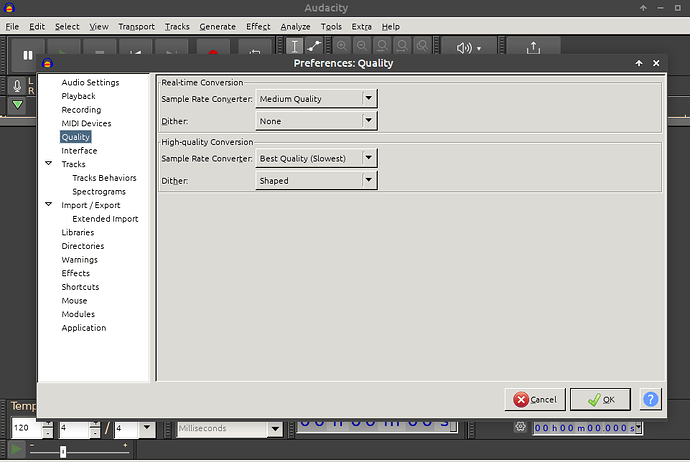
Task: Select the Selection (I-beam) tool
Action: coord(294,46)
